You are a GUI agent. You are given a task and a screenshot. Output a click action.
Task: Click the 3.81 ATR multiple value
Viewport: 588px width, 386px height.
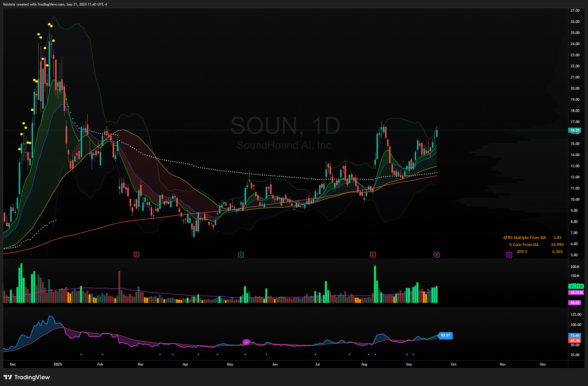pos(557,238)
